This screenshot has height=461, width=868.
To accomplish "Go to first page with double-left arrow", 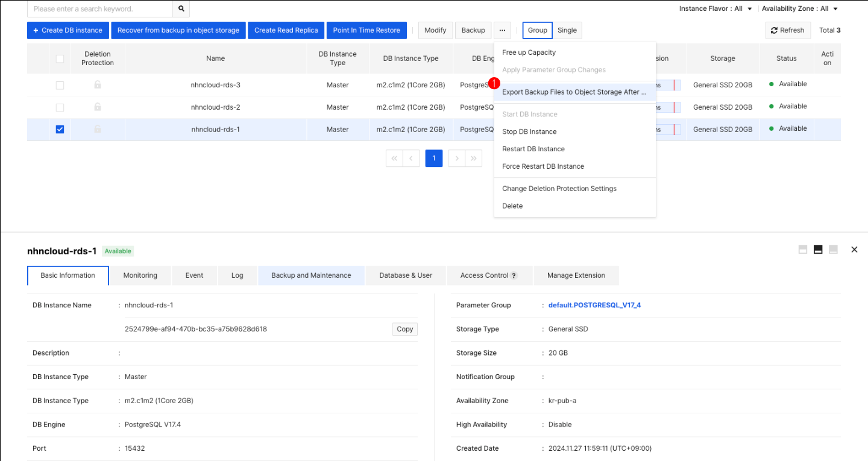I will coord(394,158).
